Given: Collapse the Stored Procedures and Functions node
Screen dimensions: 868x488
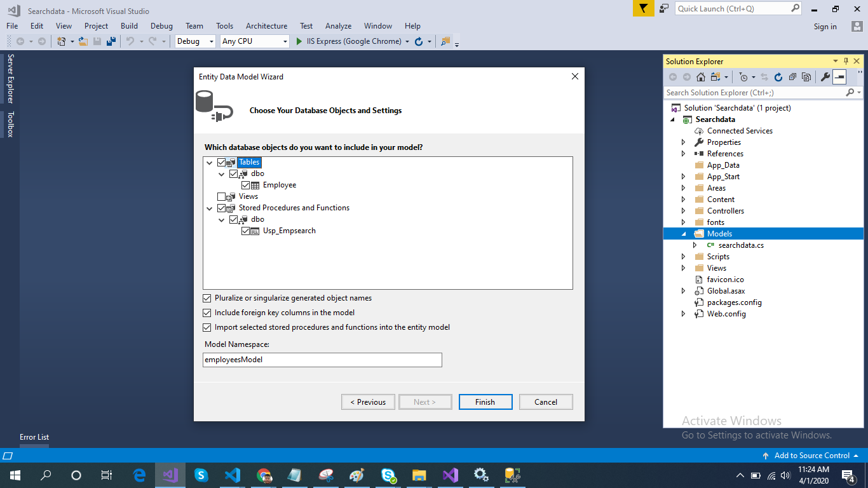Looking at the screenshot, I should pos(210,208).
